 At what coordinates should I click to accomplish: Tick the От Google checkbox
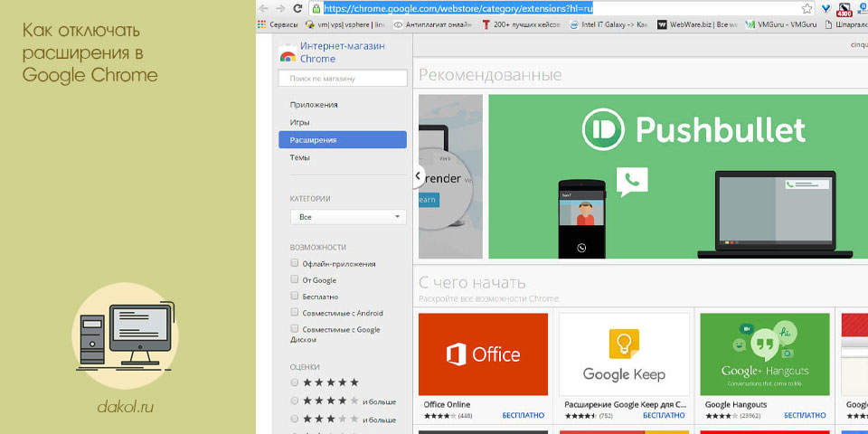pos(295,279)
